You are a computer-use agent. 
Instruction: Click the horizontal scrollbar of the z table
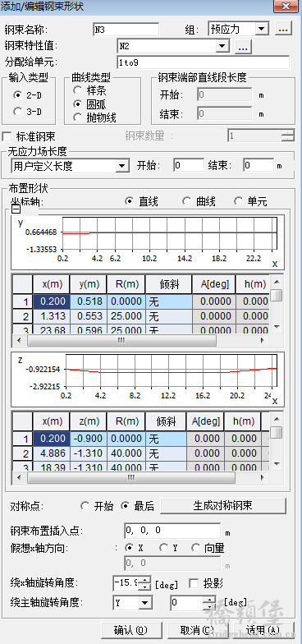click(131, 478)
